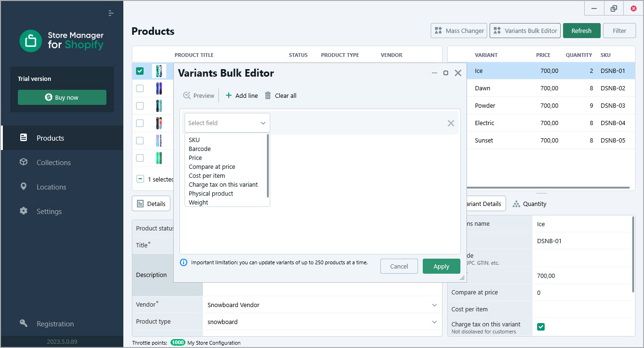
Task: Expand the Vendor dropdown
Action: (435, 305)
